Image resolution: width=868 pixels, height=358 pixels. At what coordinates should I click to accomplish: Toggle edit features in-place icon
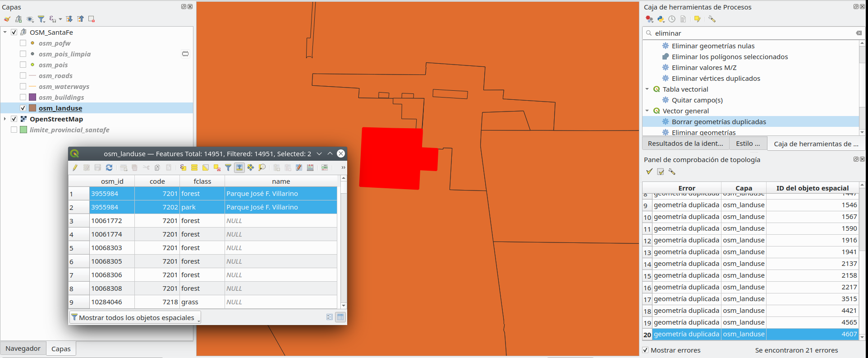click(698, 19)
